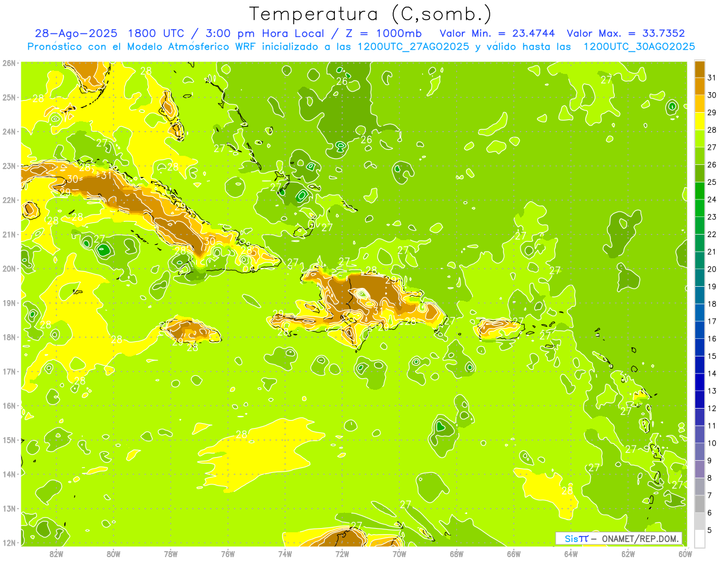Click the 12N latitude axis label

(9, 543)
